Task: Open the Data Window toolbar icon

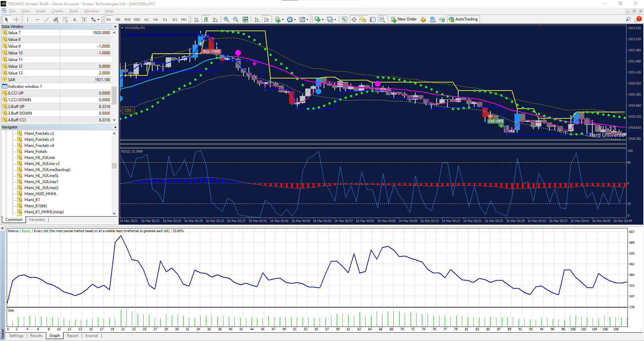Action: pos(354,19)
